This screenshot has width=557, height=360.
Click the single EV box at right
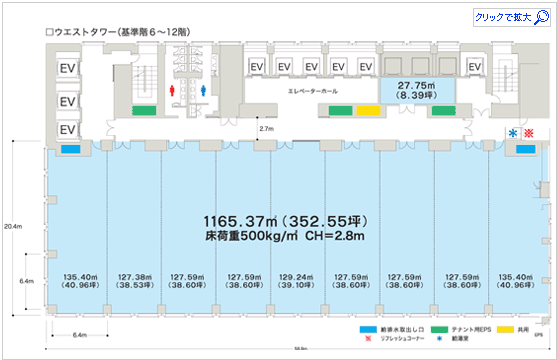475,66
